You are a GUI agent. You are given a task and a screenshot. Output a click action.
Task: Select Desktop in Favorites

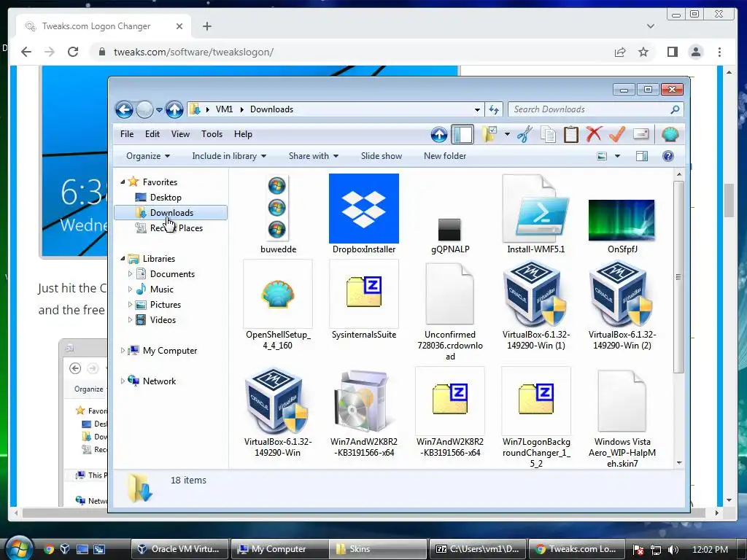[166, 198]
